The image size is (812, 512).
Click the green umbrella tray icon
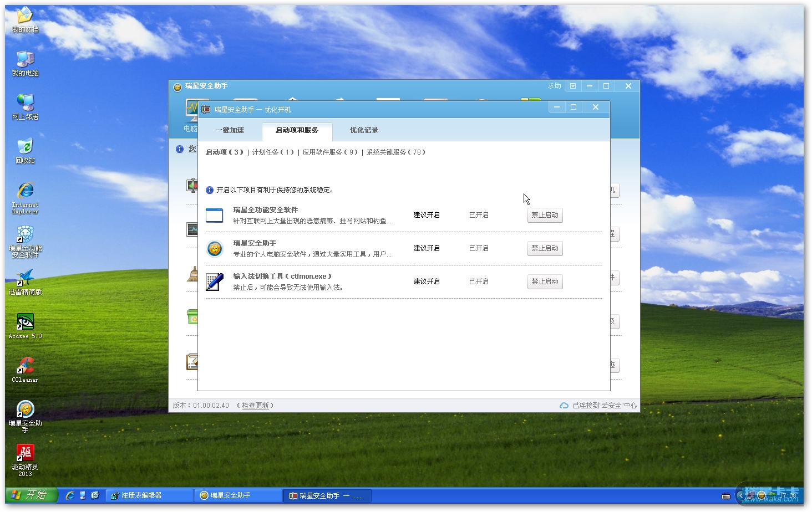(x=772, y=495)
